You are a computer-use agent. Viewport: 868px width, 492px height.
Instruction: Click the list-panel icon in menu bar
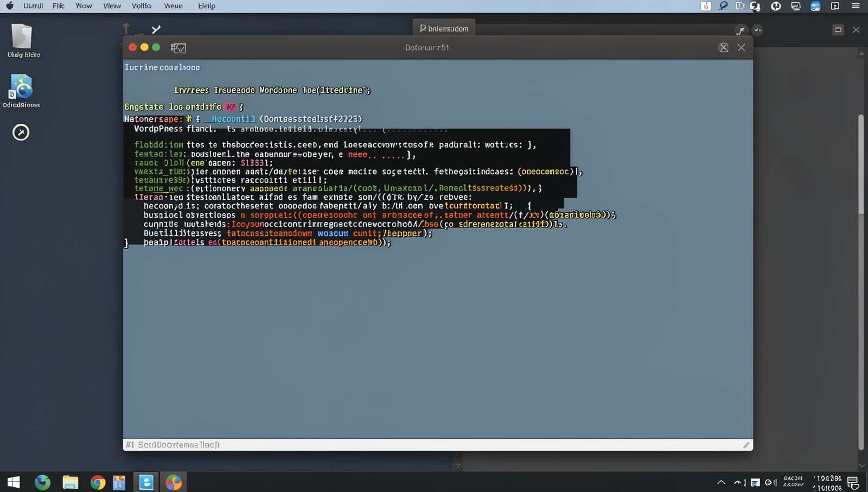coord(740,6)
